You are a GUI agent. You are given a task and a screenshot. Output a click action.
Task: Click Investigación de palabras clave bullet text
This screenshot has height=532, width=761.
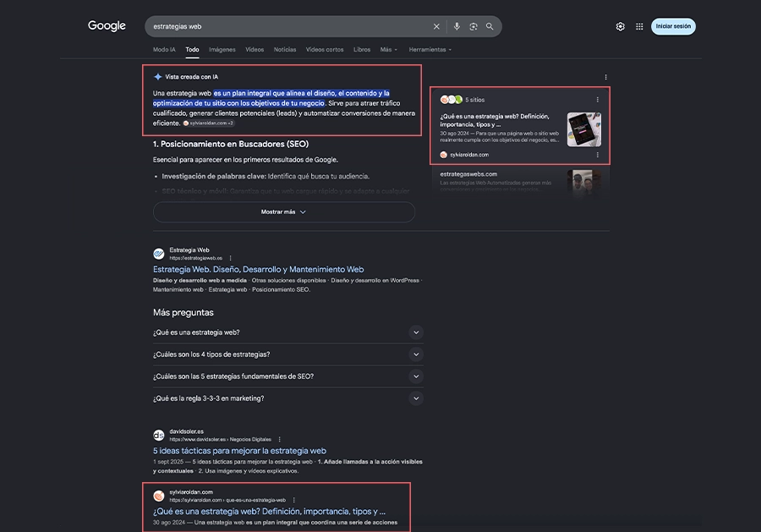point(266,177)
